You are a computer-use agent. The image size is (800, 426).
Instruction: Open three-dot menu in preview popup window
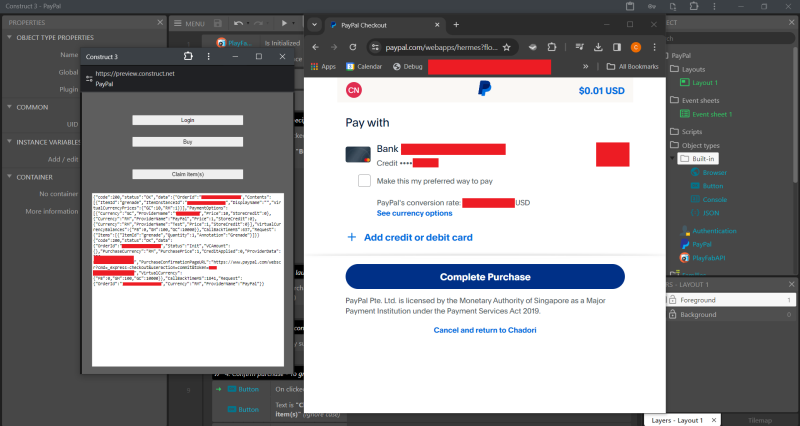[x=208, y=56]
